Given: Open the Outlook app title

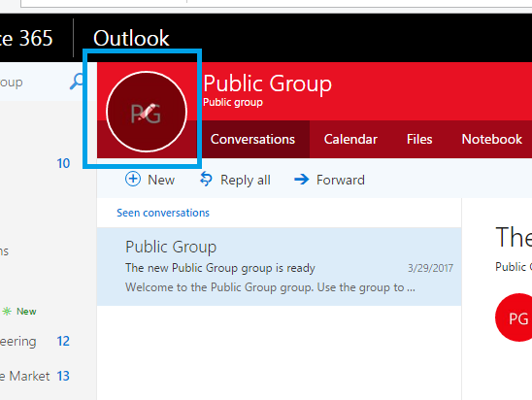Looking at the screenshot, I should point(131,38).
